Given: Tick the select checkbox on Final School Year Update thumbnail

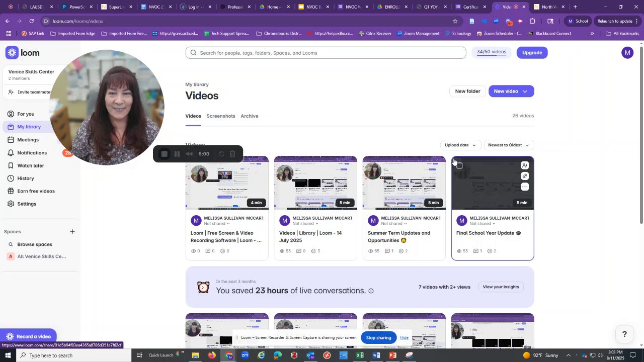Looking at the screenshot, I should click(x=459, y=165).
